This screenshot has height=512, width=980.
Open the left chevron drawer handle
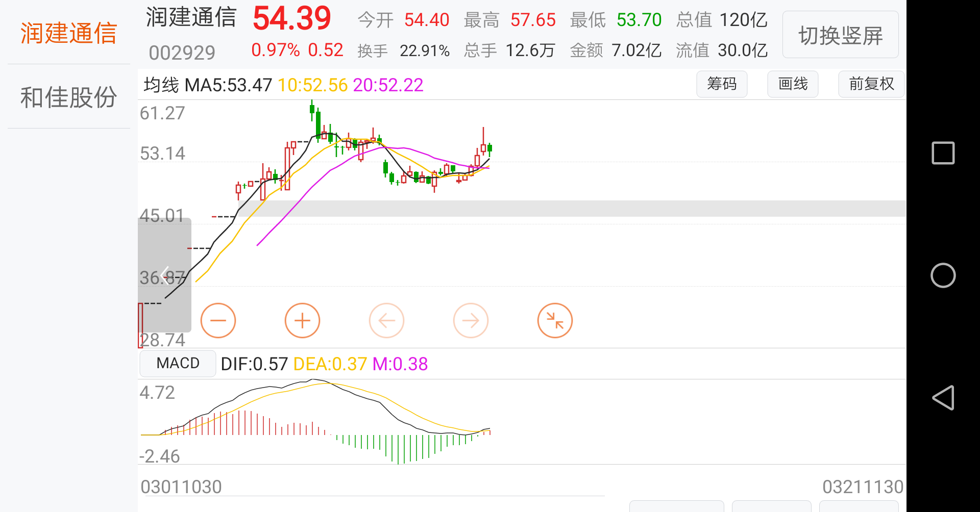tap(164, 275)
